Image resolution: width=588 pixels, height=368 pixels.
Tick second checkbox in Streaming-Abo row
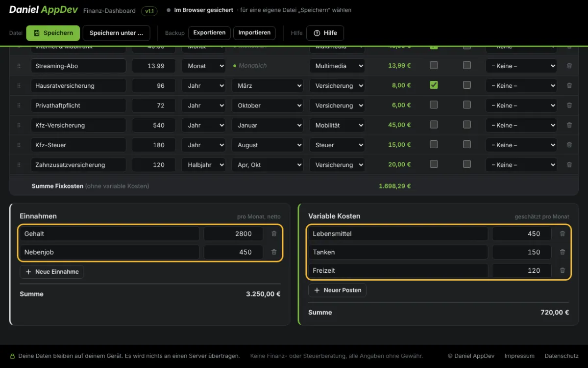[467, 65]
